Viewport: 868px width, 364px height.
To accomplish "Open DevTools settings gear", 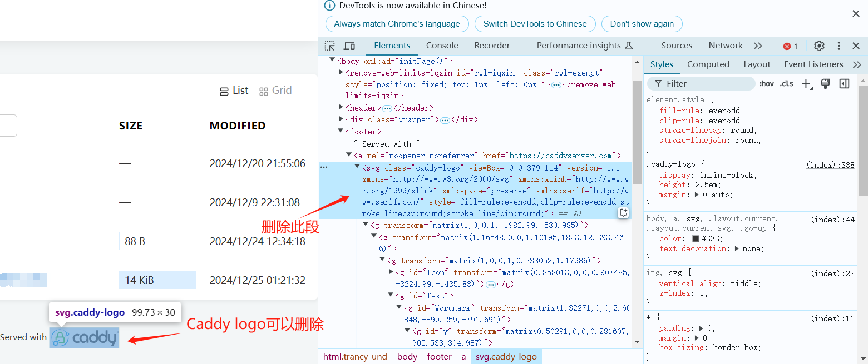I will tap(819, 46).
